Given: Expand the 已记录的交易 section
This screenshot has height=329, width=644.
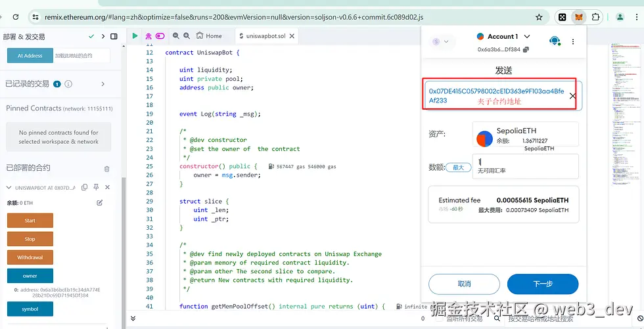Looking at the screenshot, I should [103, 84].
